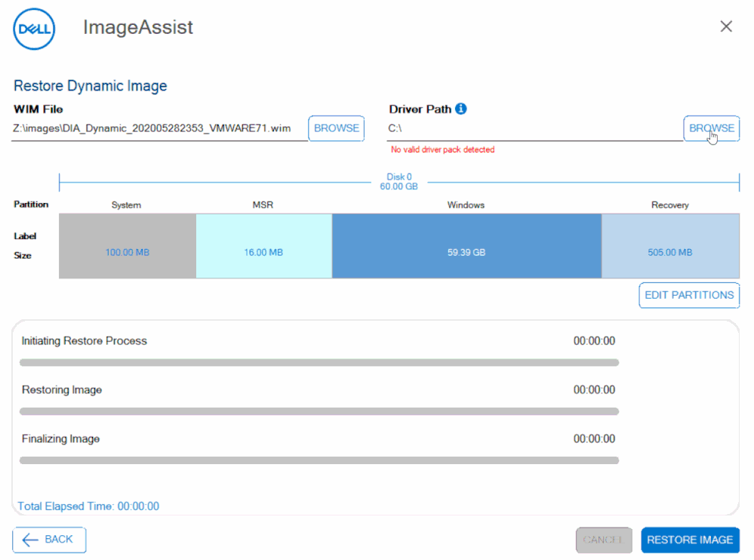
Task: Click the grayed-out Cancel button
Action: (x=604, y=540)
